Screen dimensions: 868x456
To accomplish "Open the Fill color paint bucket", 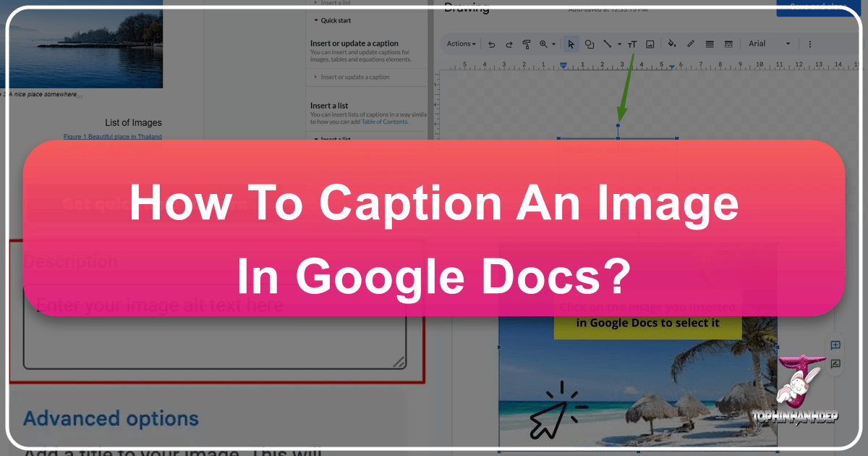I will (x=672, y=44).
